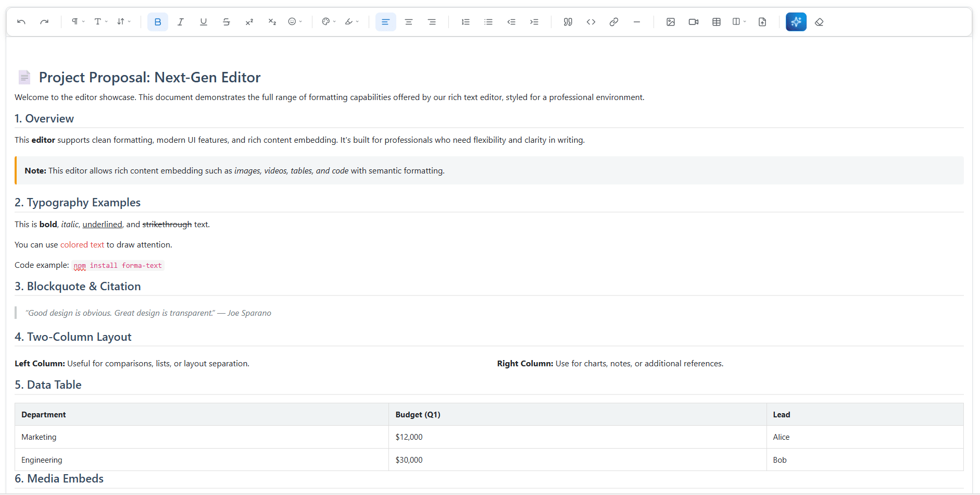Insert a video embed

[694, 22]
